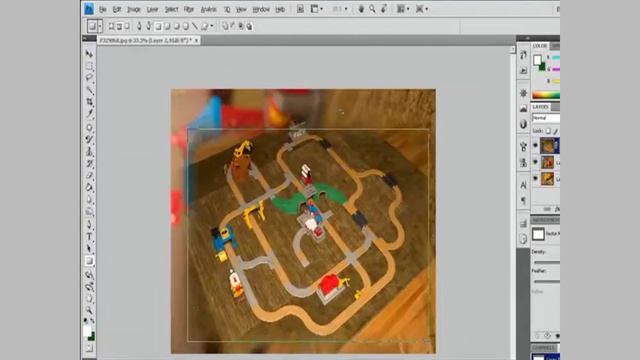Pick the Line shape in the options bar
Viewport: 640px width, 360px height.
pos(195,26)
